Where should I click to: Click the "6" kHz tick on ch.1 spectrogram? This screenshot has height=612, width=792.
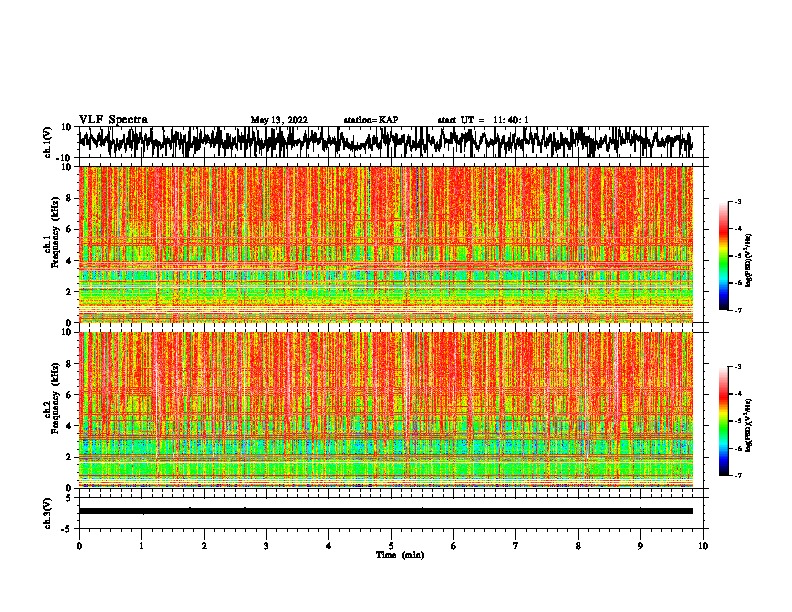tap(69, 229)
